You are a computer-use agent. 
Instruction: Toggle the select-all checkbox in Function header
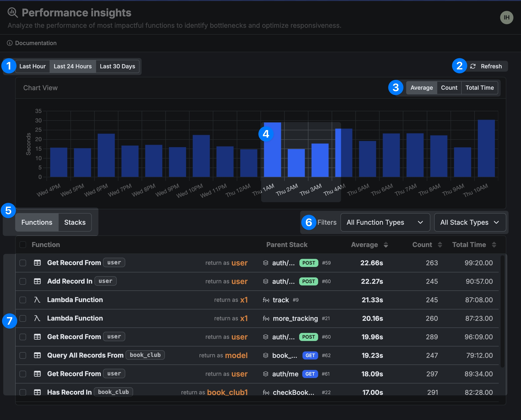point(23,245)
